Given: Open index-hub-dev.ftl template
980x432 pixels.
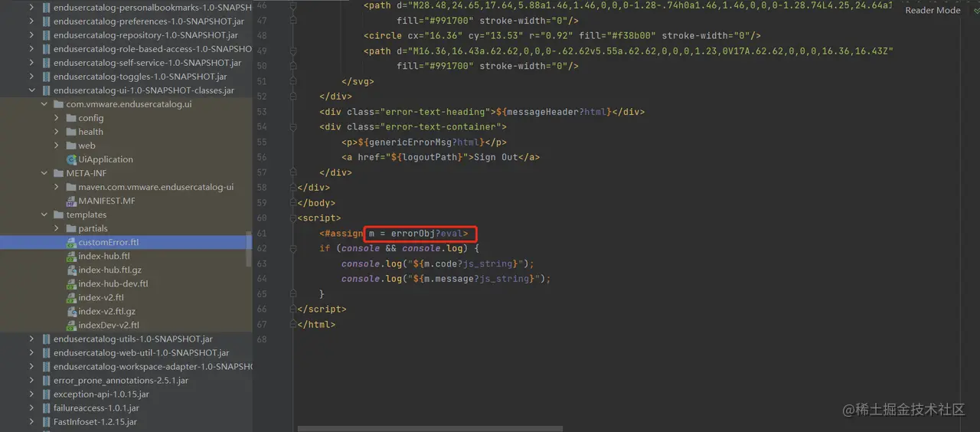Looking at the screenshot, I should coord(113,283).
